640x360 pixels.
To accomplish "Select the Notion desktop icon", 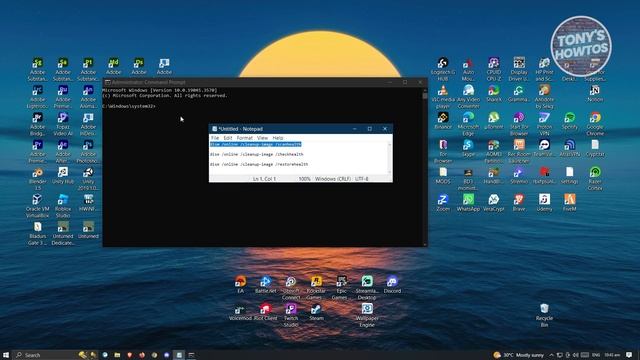I will click(x=595, y=93).
